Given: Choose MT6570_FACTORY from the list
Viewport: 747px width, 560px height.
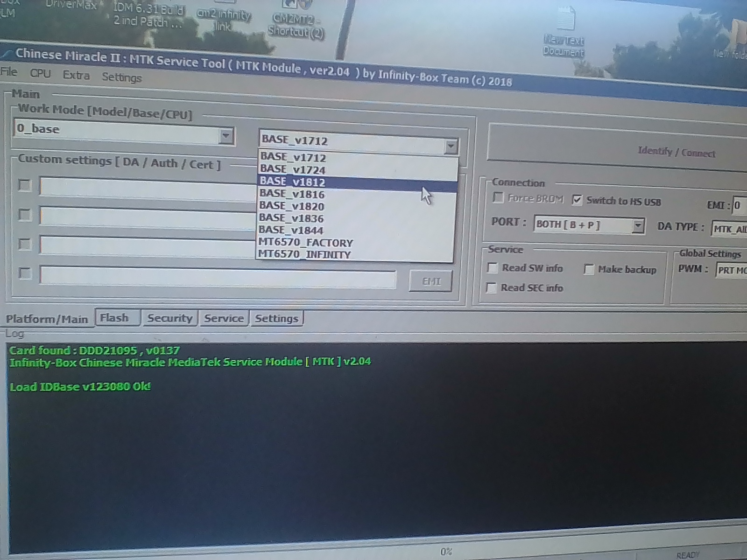Looking at the screenshot, I should pos(355,243).
